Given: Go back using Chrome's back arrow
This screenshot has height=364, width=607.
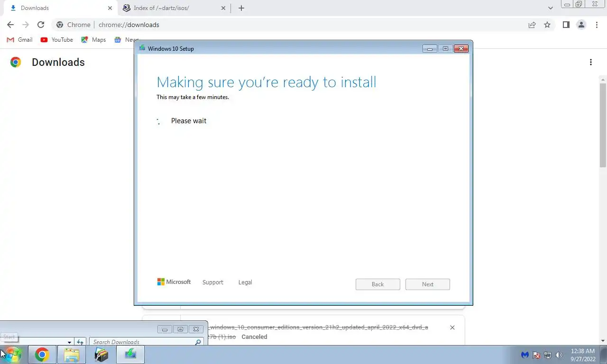Looking at the screenshot, I should click(10, 25).
